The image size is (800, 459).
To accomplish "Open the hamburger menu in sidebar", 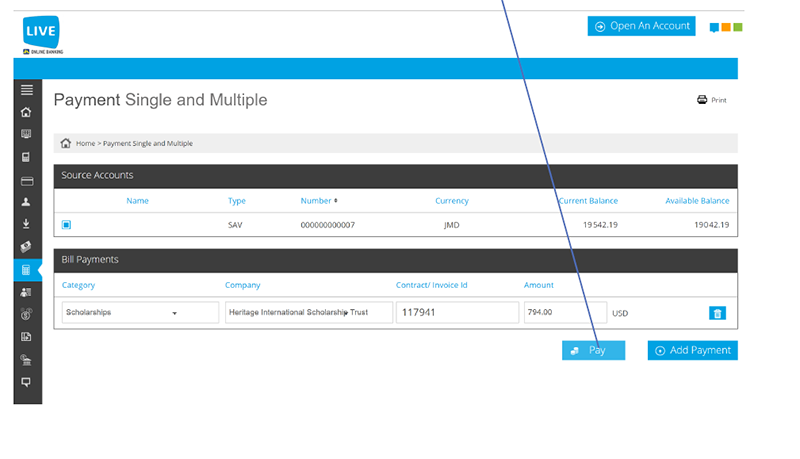I will (27, 90).
